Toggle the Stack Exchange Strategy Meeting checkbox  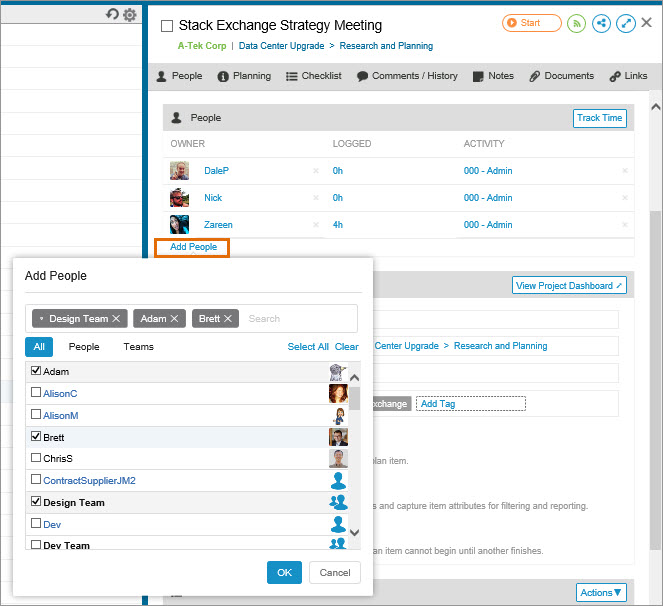coord(167,26)
